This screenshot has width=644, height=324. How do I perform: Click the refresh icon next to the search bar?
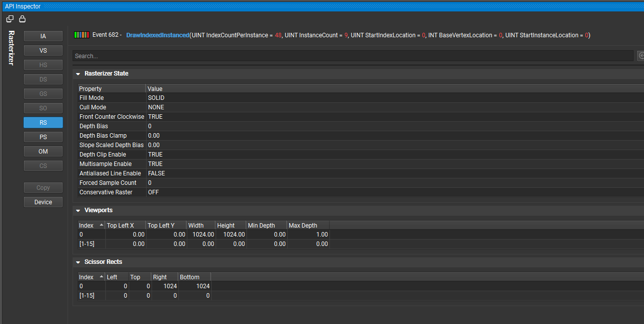click(x=641, y=56)
